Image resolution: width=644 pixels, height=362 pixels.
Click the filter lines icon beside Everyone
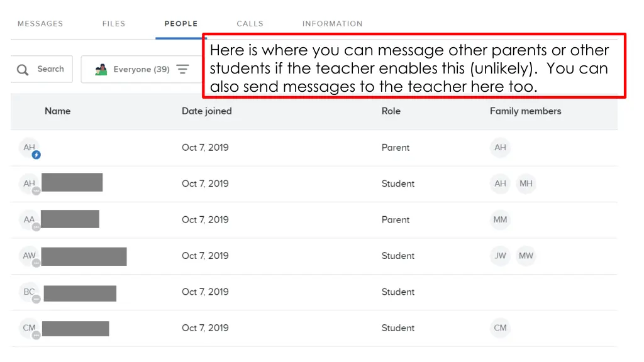(x=182, y=69)
